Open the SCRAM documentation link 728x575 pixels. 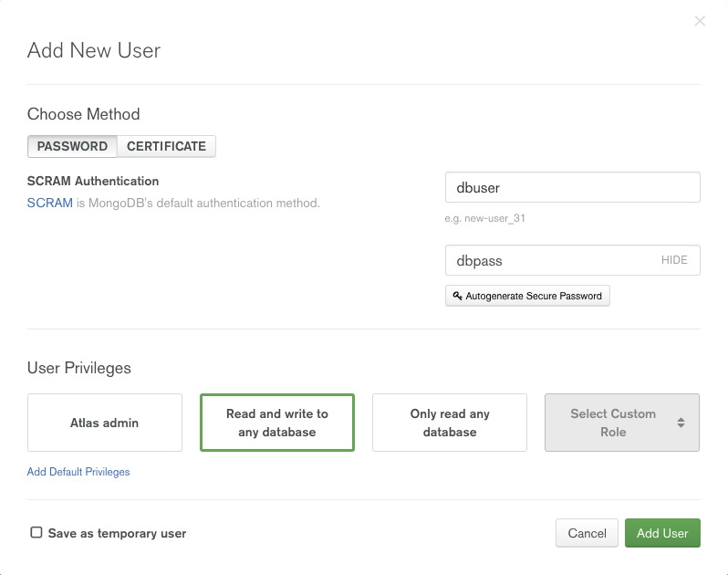click(x=49, y=203)
